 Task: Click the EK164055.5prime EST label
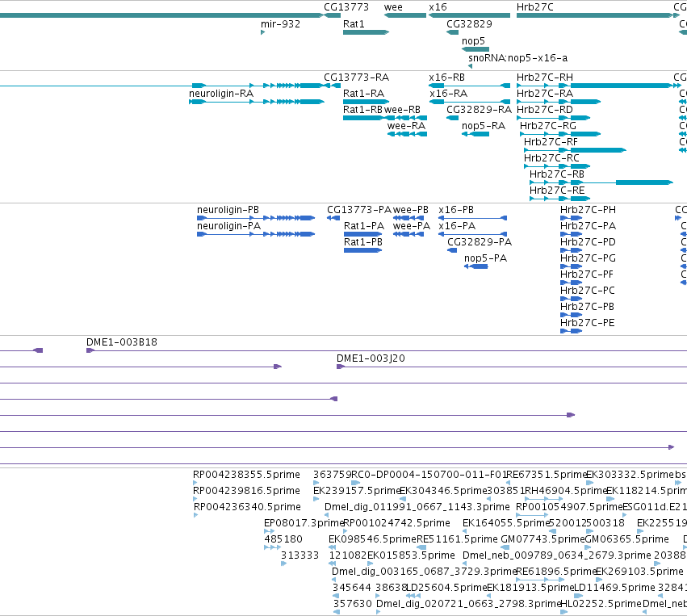point(506,523)
